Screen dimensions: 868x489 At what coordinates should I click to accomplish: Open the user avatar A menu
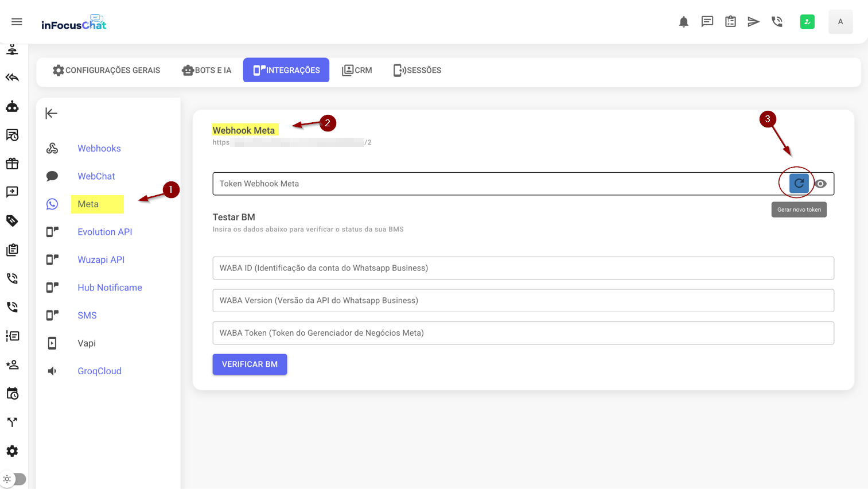click(840, 22)
